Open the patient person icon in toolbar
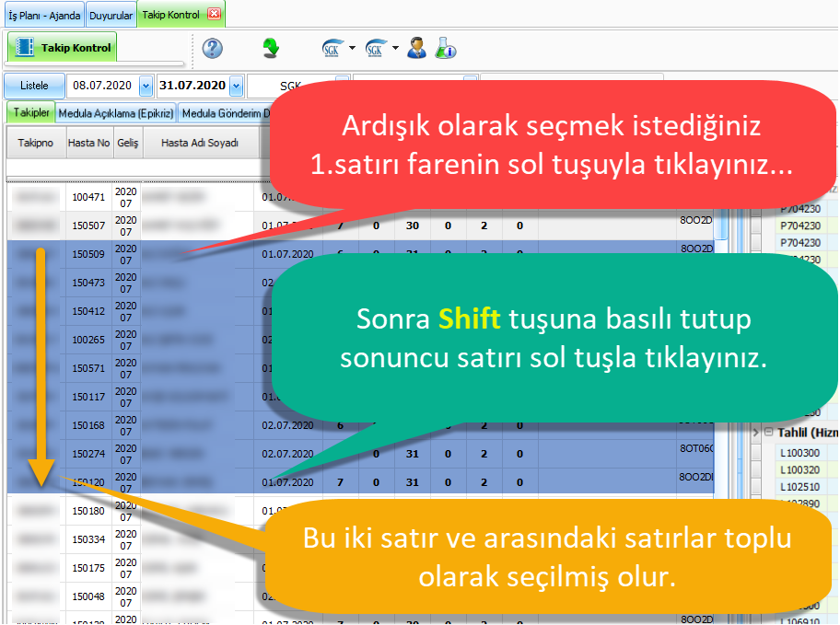The height and width of the screenshot is (625, 840). (416, 48)
